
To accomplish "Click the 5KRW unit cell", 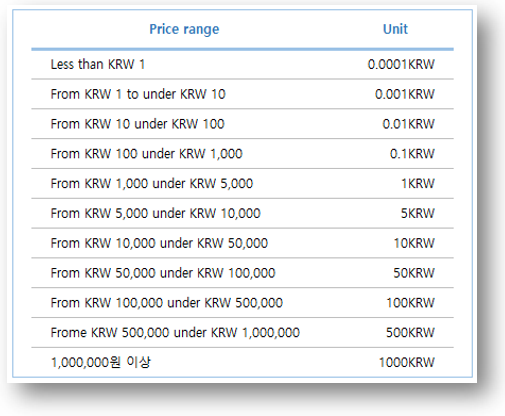I will (x=418, y=213).
